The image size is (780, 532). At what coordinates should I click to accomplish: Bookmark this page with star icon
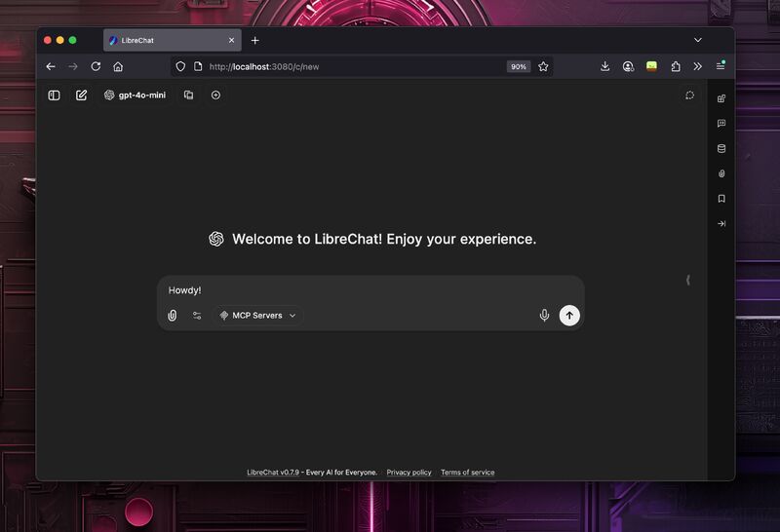coord(543,66)
